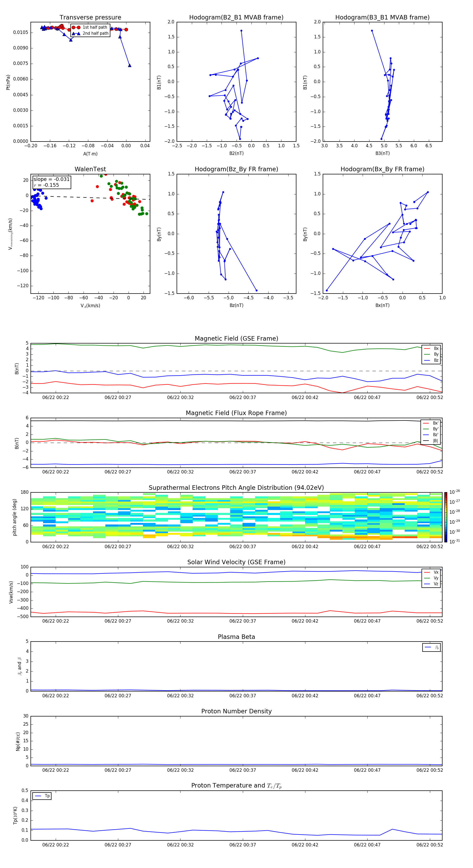This screenshot has width=473, height=868.
Task: Click the "Pt(nPa)" y-axis label
Action: pyautogui.click(x=8, y=82)
